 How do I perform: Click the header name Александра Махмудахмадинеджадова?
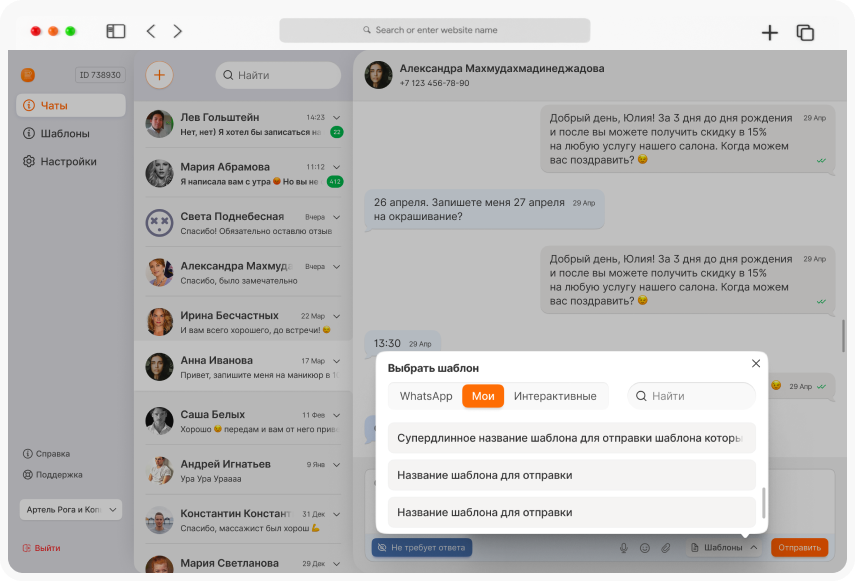pos(502,68)
